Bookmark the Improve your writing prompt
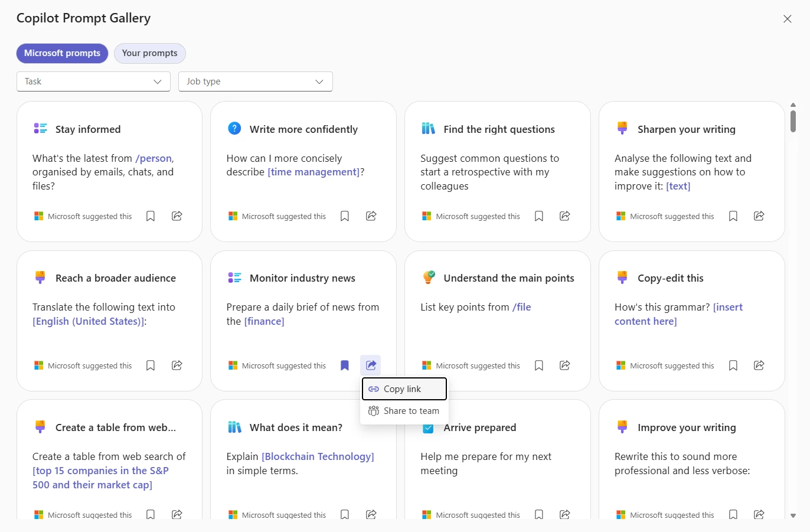Image resolution: width=810 pixels, height=532 pixels. click(733, 514)
